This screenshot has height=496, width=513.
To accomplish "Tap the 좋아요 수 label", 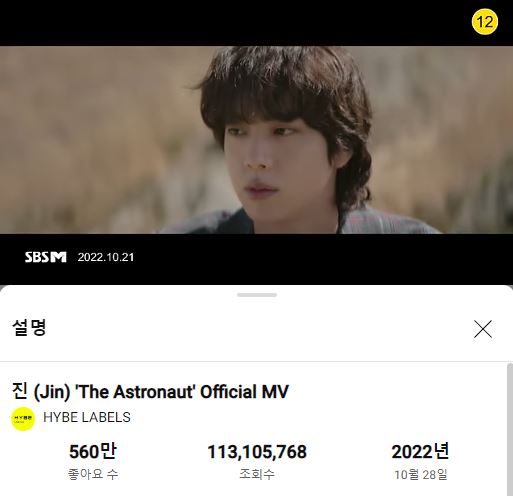I will (93, 474).
